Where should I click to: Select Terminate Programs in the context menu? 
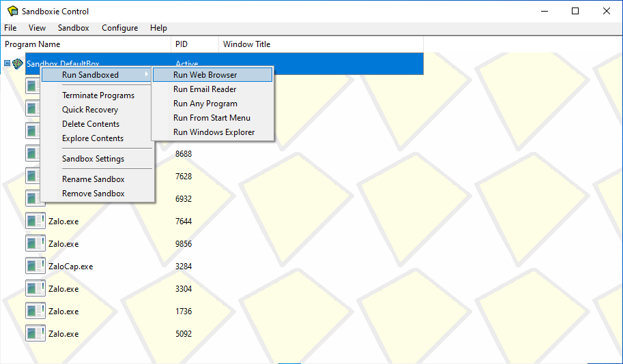click(98, 95)
